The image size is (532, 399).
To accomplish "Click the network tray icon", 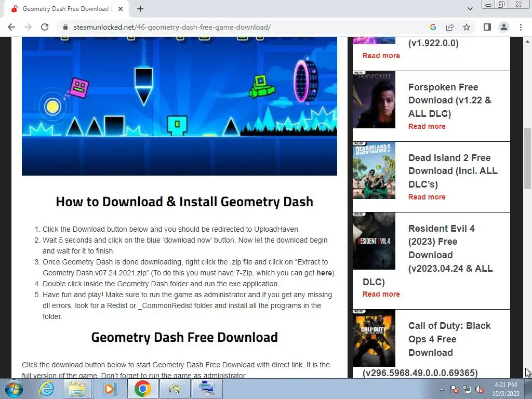I will (467, 389).
